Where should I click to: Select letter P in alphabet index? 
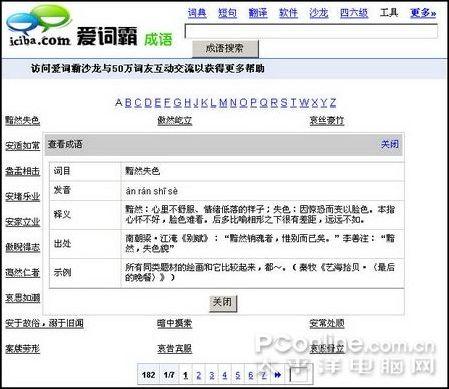click(x=254, y=103)
